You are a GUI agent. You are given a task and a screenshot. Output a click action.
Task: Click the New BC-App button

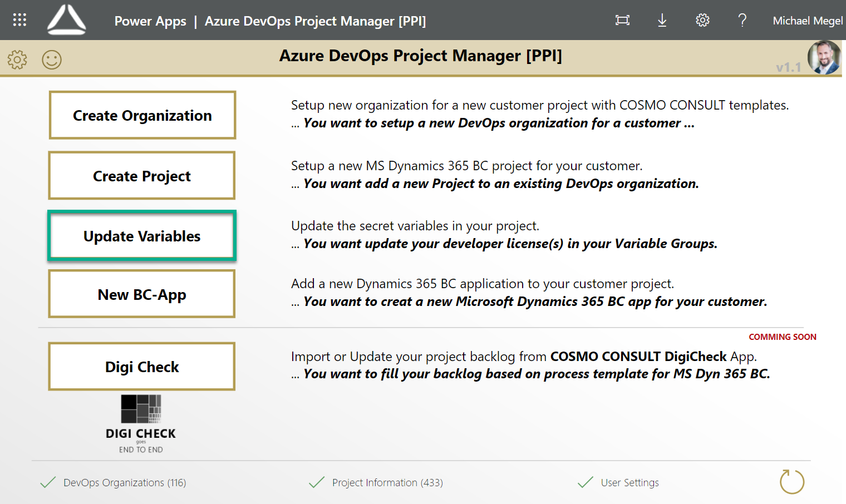142,294
